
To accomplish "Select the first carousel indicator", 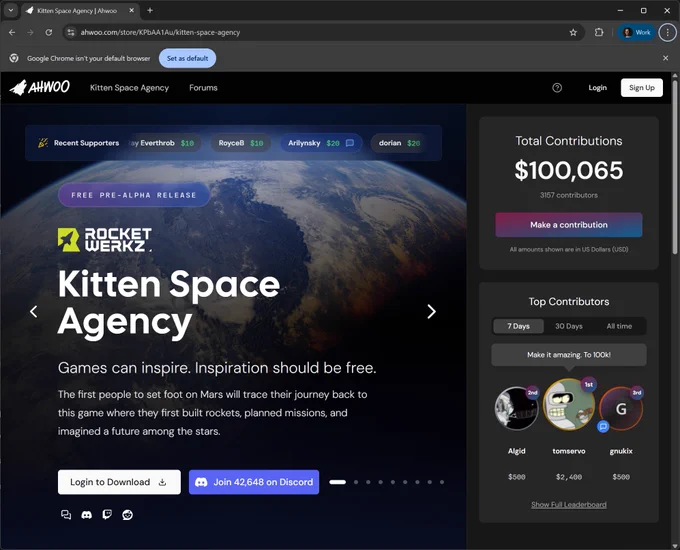I will [337, 482].
